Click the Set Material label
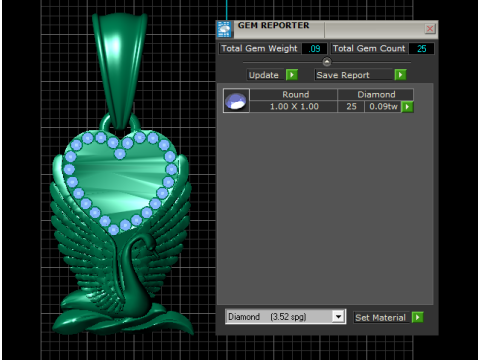The height and width of the screenshot is (360, 480). coord(381,318)
